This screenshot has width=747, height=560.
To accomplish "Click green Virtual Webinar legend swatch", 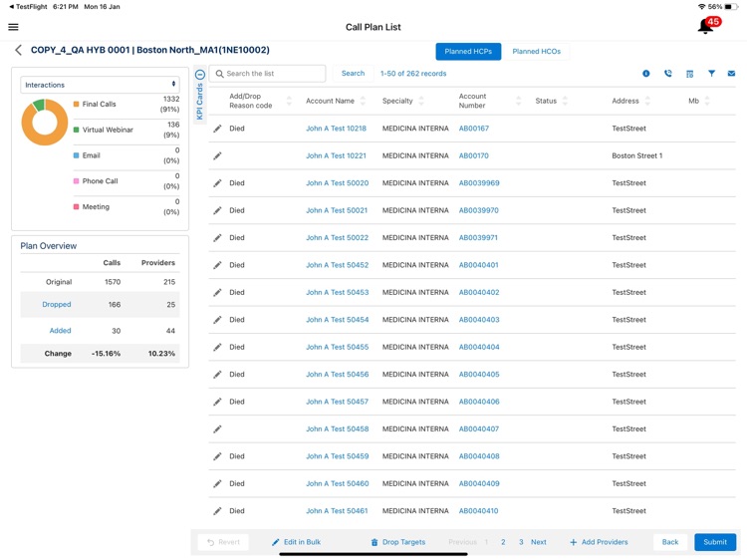I will 76,131.
